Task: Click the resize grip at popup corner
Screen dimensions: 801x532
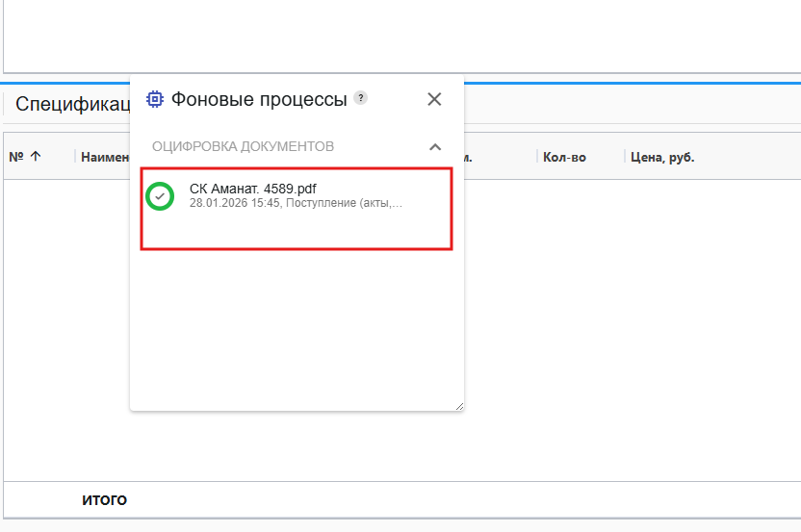Action: click(x=458, y=406)
